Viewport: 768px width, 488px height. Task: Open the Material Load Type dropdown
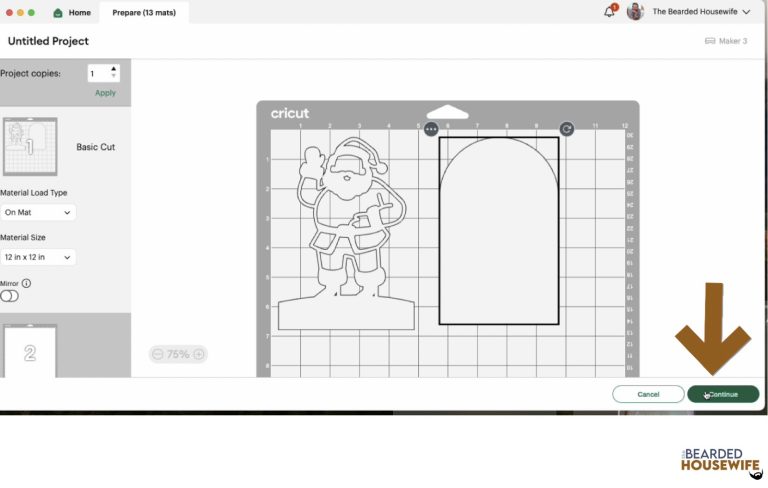(38, 212)
